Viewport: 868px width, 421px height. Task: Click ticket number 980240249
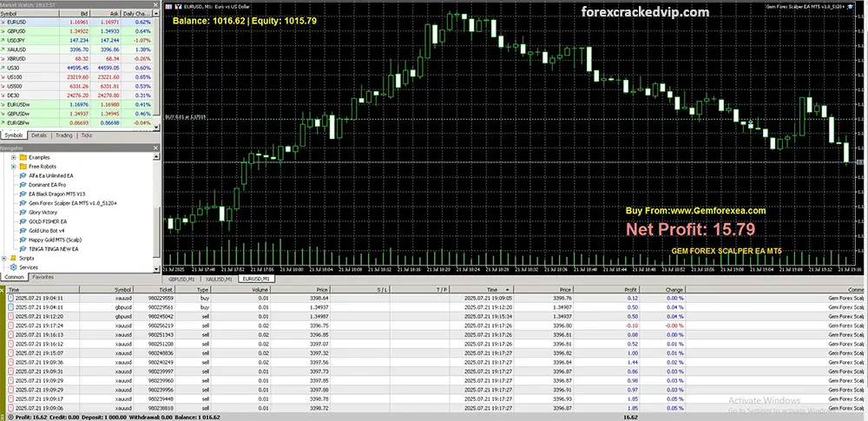point(161,362)
